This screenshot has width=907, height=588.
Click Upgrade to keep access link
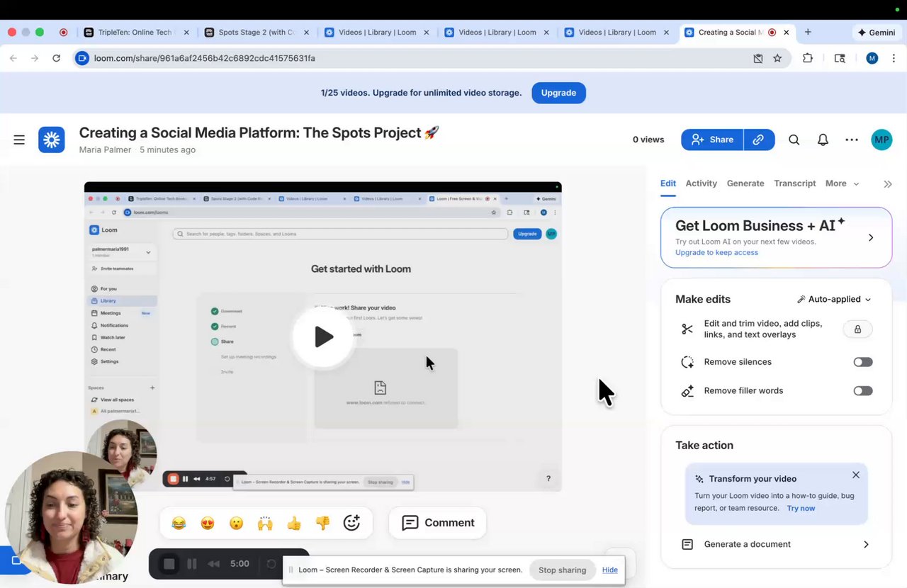pyautogui.click(x=716, y=253)
